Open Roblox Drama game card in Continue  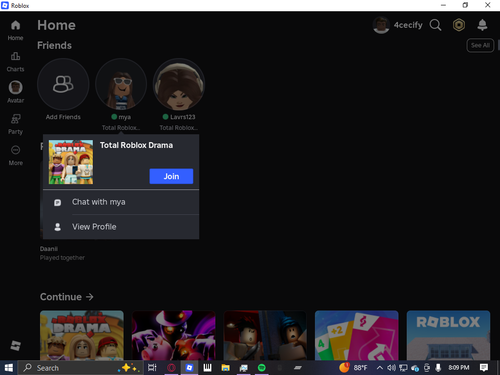82,335
